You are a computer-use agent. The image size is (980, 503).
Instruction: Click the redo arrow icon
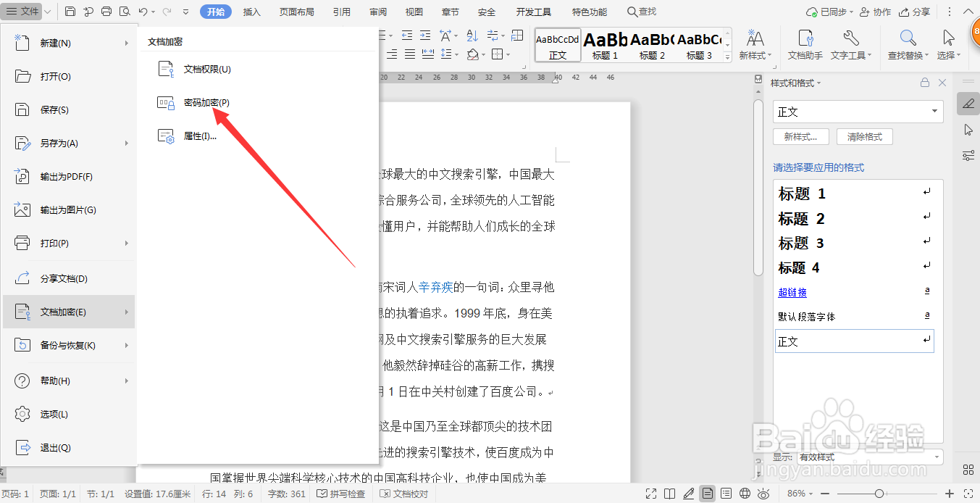pos(167,12)
